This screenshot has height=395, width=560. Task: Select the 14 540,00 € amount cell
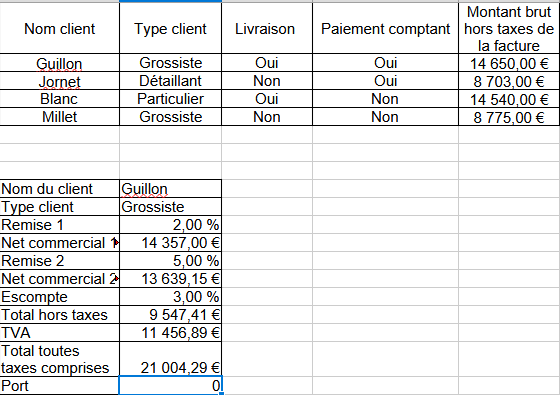[x=509, y=99]
